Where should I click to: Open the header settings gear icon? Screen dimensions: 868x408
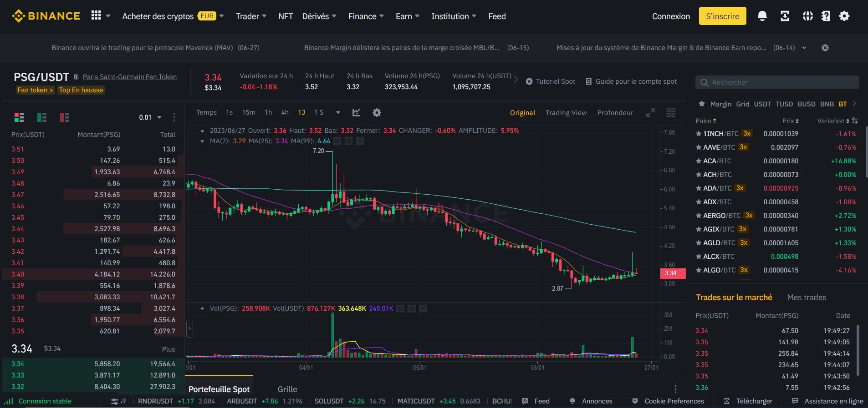(x=844, y=16)
